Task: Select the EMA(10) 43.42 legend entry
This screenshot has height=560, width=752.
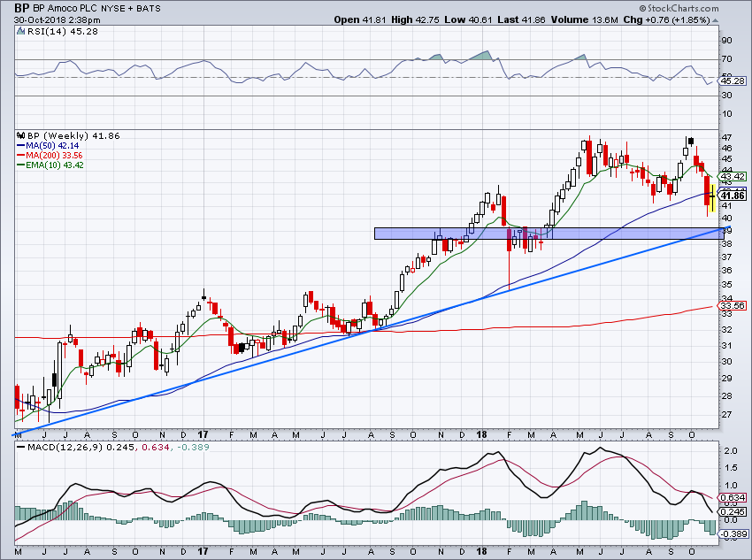Action: click(50, 165)
